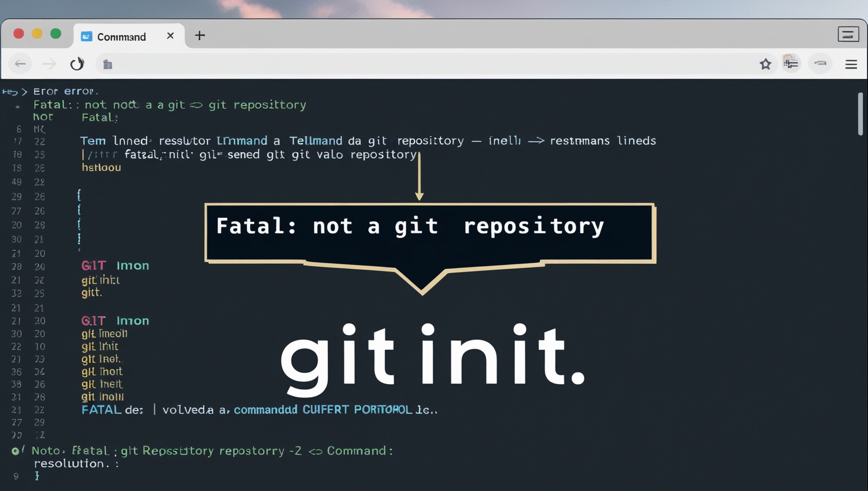Click the "resolution. :" line

(x=76, y=463)
